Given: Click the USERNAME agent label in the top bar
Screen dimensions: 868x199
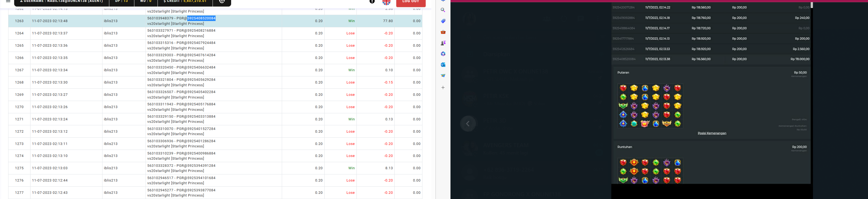Looking at the screenshot, I should coord(62,1).
